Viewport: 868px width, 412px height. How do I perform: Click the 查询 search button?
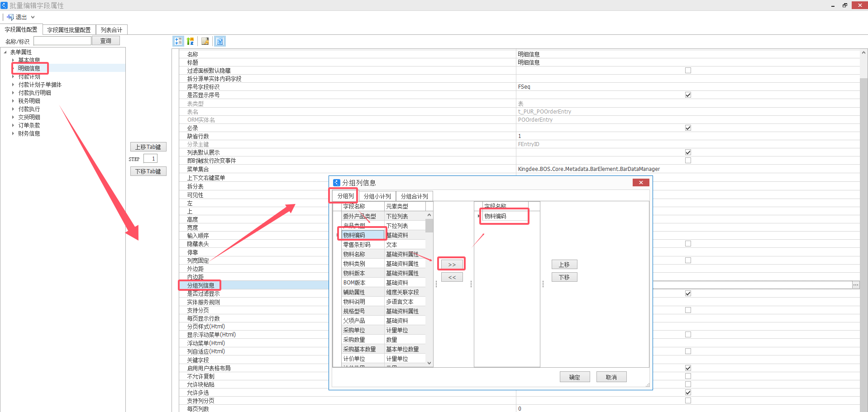[x=105, y=41]
